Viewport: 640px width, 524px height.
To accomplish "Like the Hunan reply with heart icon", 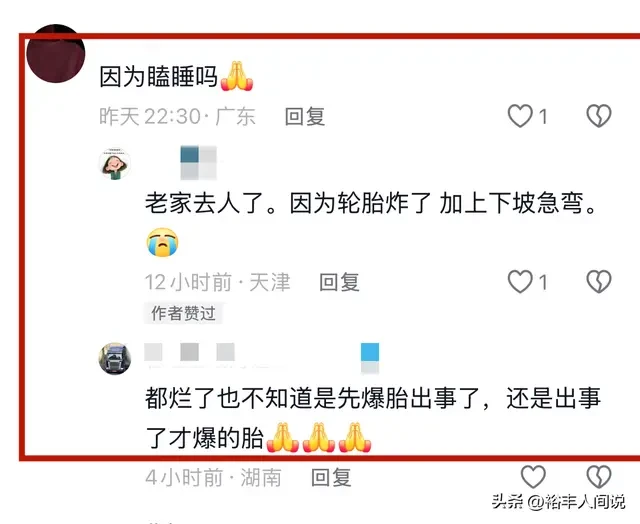I will (x=533, y=476).
